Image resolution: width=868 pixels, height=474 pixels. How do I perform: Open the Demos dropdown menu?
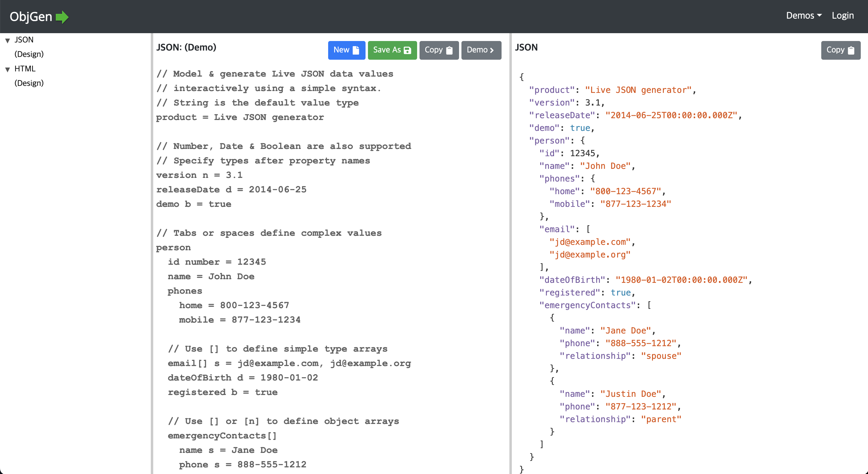(804, 15)
